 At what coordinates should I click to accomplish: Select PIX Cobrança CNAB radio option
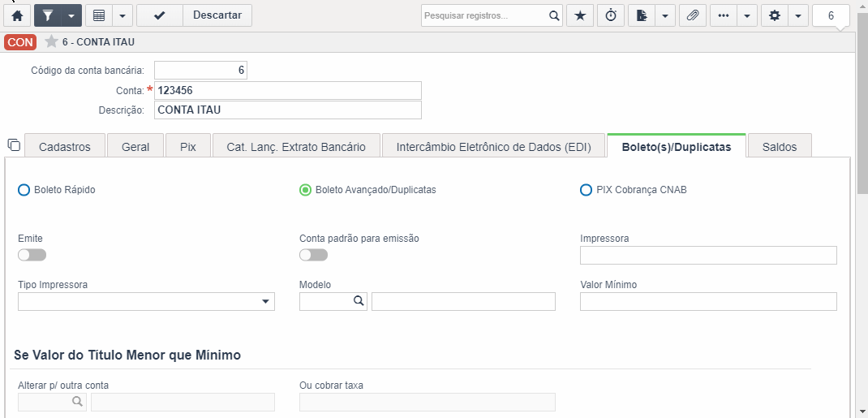[586, 190]
